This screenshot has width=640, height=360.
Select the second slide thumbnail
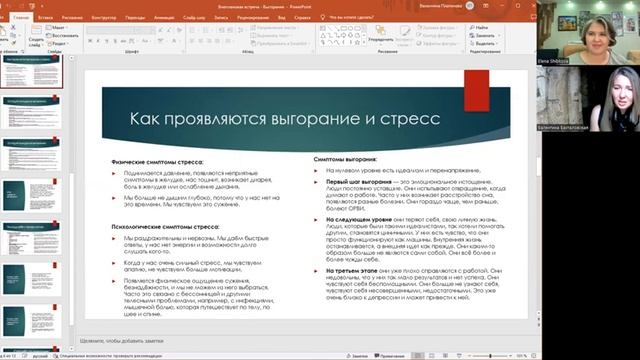32,112
